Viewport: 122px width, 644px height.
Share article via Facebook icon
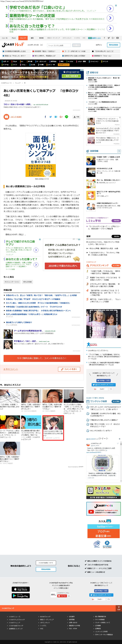tap(45, 117)
